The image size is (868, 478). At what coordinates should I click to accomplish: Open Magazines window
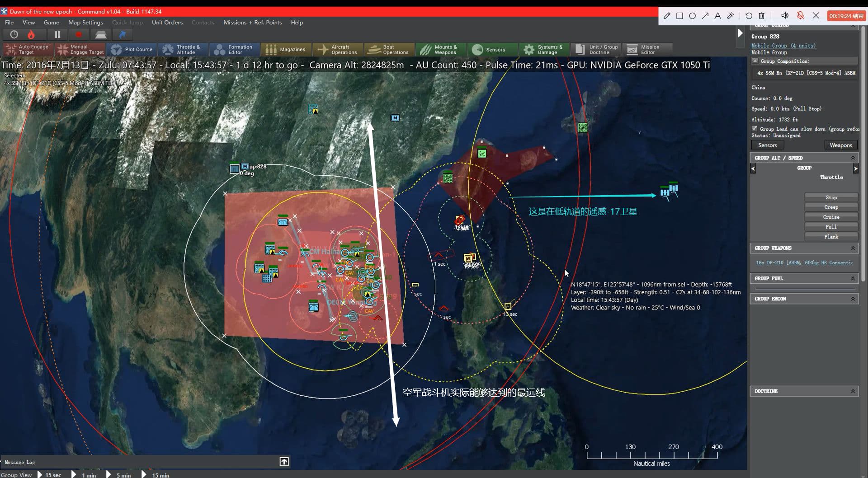pyautogui.click(x=286, y=49)
